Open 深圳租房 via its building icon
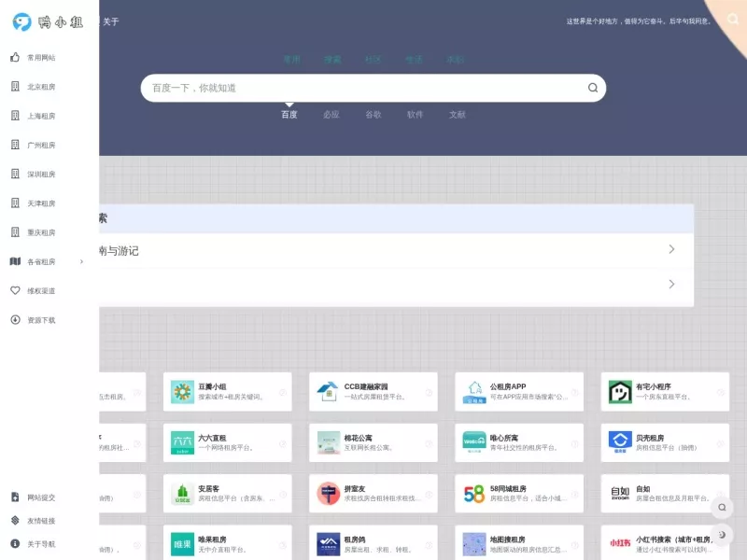747x560 pixels. [x=15, y=174]
